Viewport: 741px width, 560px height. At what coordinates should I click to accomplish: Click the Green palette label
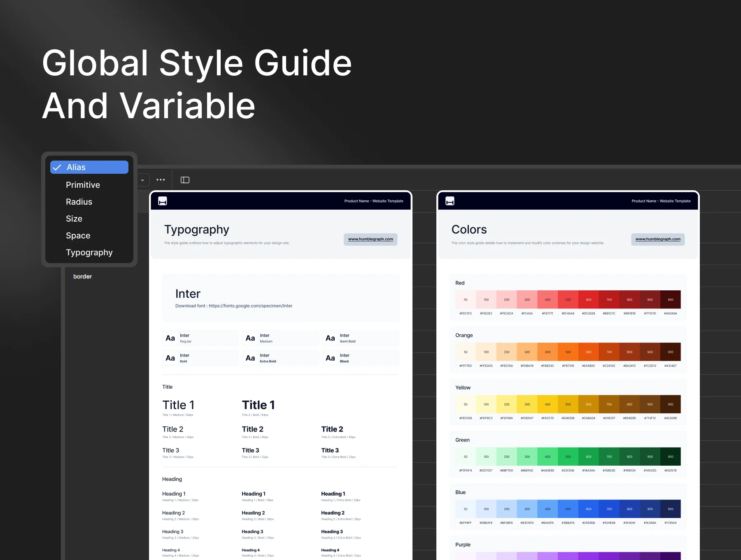462,440
